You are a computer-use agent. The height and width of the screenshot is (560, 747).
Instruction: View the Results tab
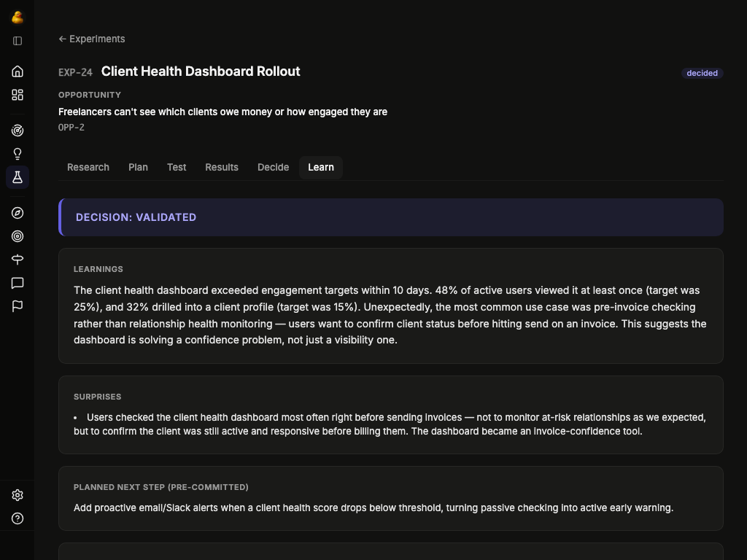click(222, 168)
